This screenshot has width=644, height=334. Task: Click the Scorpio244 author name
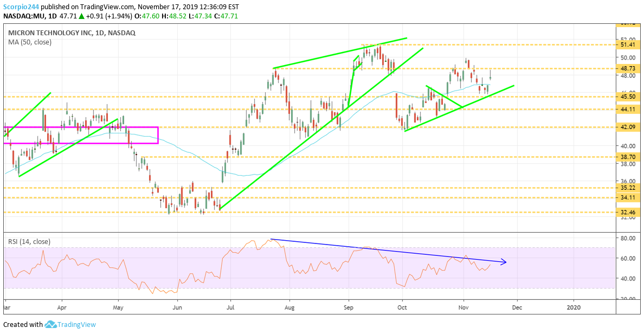coord(21,7)
